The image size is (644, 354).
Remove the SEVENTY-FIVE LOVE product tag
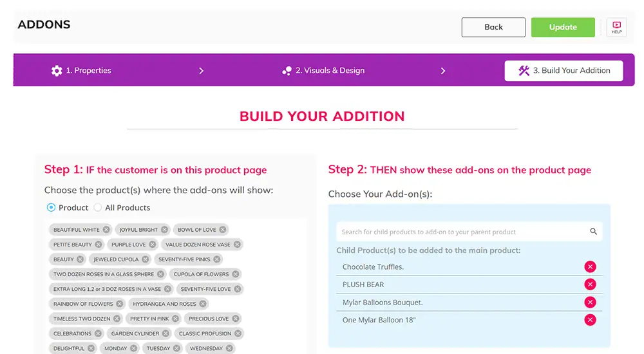[x=238, y=289]
